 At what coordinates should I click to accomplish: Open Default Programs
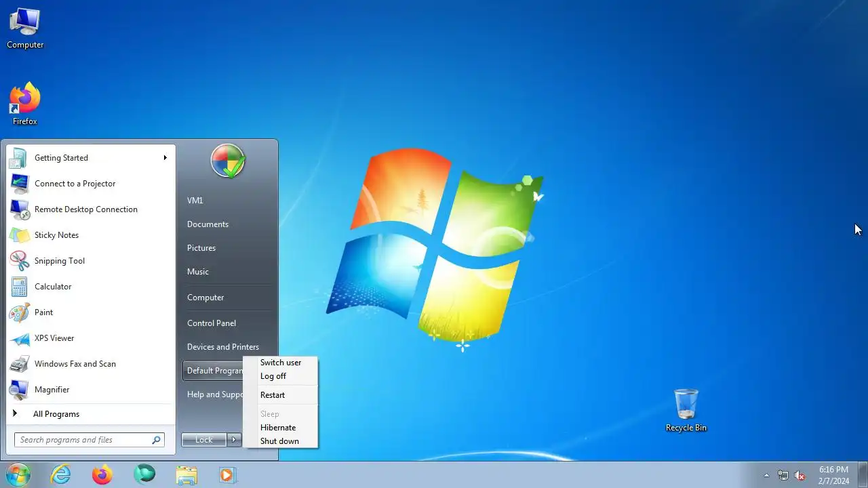click(214, 371)
